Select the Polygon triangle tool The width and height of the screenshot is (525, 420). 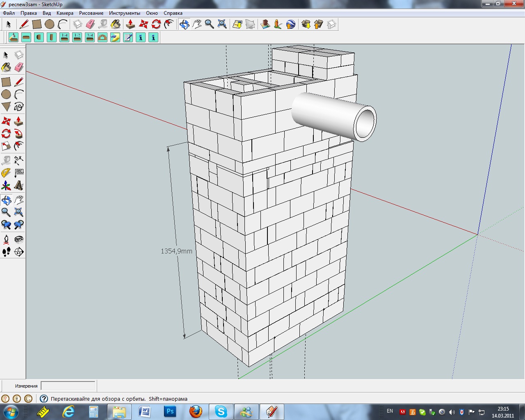(x=6, y=107)
